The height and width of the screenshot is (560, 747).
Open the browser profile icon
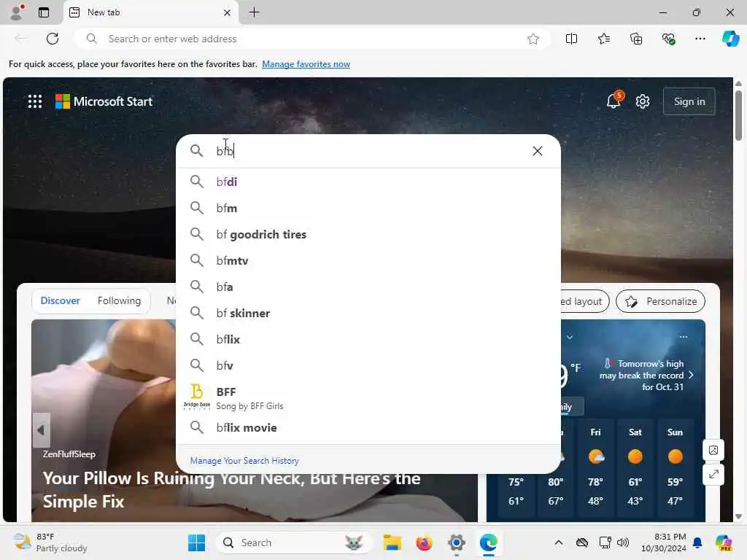pyautogui.click(x=18, y=12)
